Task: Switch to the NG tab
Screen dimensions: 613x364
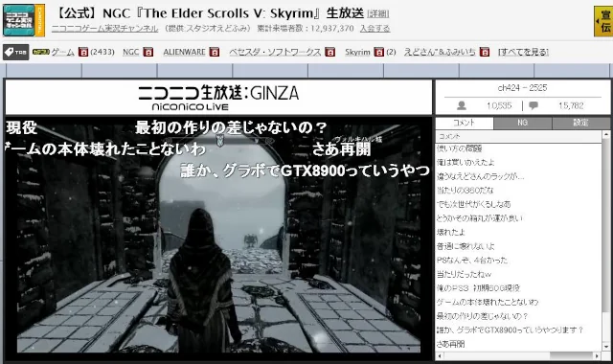Action: (522, 124)
